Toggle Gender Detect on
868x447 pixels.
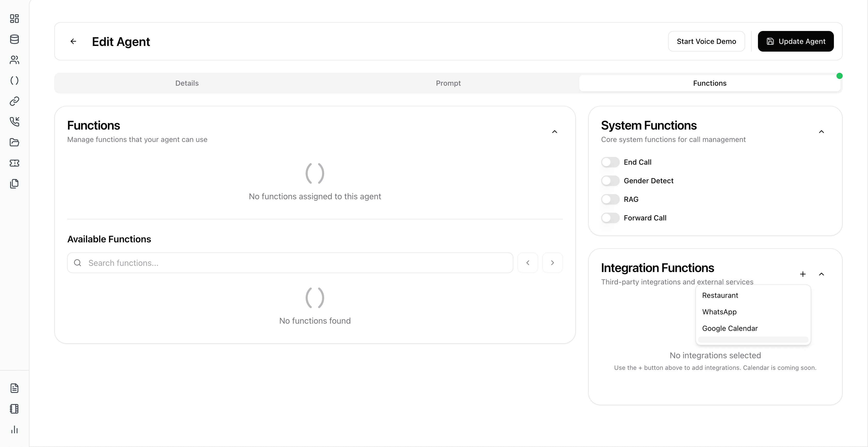pos(610,180)
